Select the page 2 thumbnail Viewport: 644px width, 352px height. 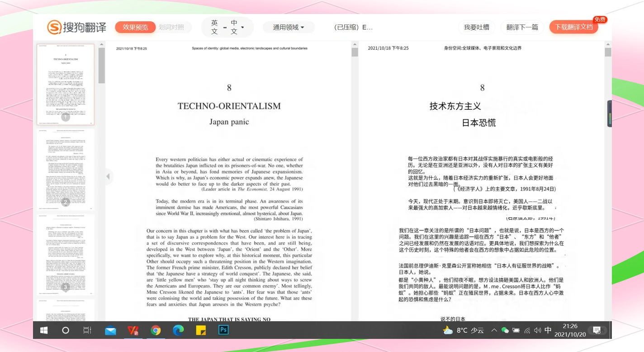click(x=66, y=169)
